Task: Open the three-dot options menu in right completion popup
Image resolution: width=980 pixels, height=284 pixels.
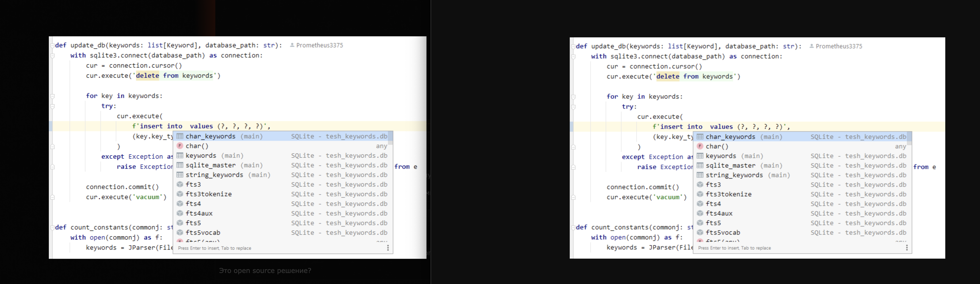Action: 906,248
